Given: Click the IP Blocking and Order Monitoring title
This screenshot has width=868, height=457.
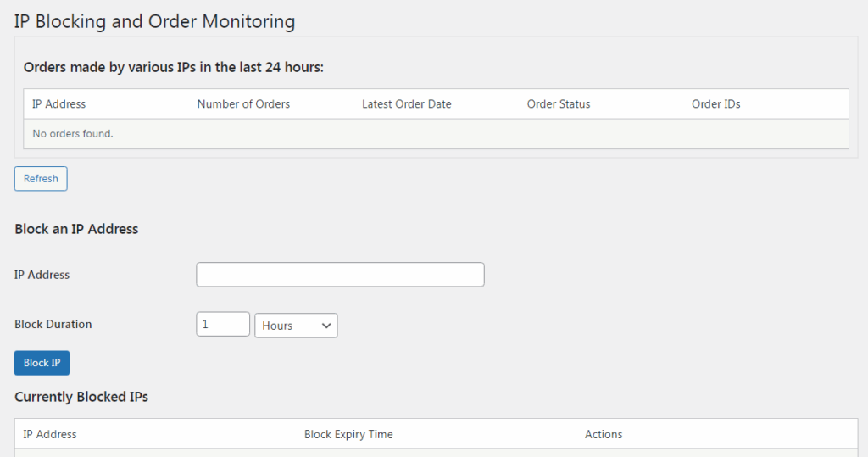Looking at the screenshot, I should point(154,21).
